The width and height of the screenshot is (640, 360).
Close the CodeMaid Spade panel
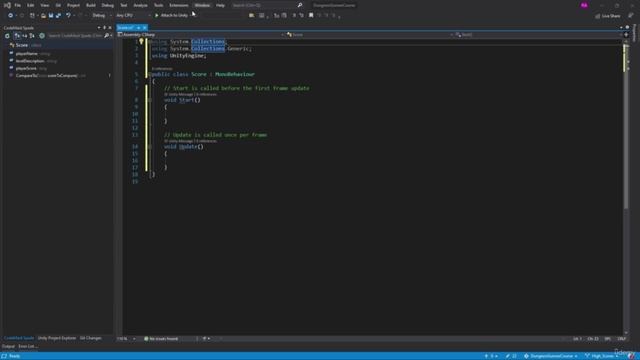click(110, 28)
